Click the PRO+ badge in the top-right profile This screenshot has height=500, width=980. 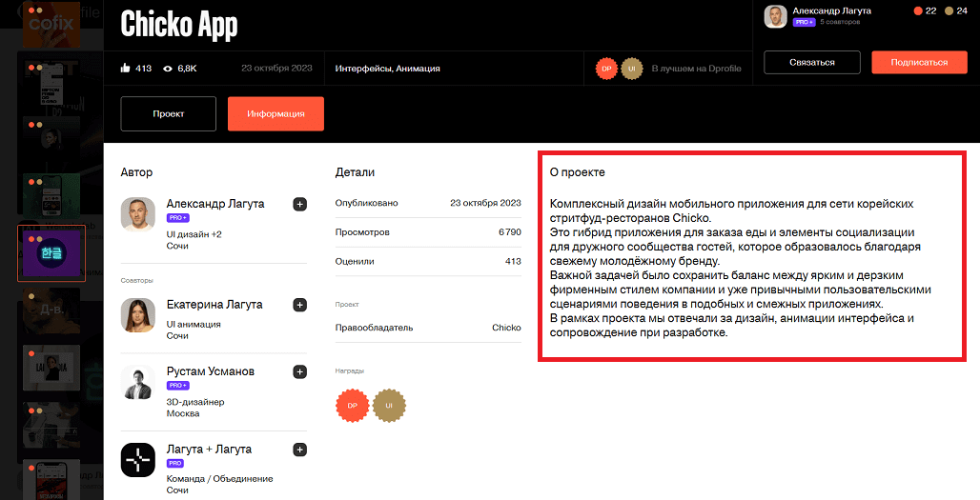pyautogui.click(x=804, y=22)
